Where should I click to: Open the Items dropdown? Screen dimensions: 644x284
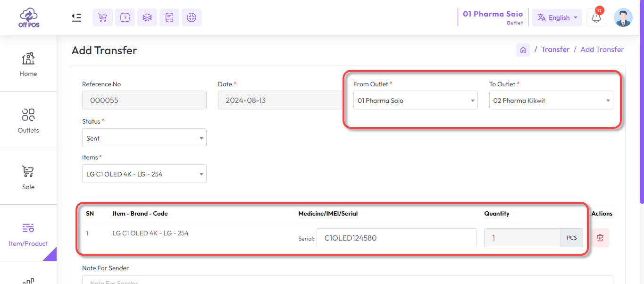click(x=144, y=174)
